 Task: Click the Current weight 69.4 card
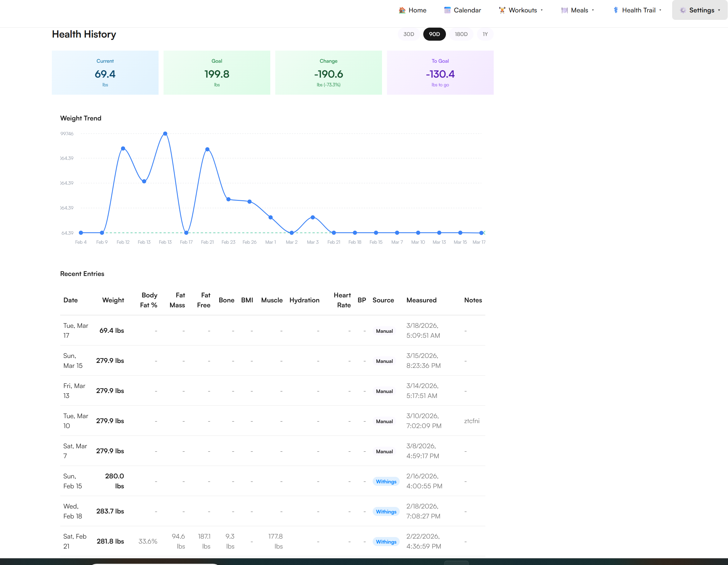(105, 73)
